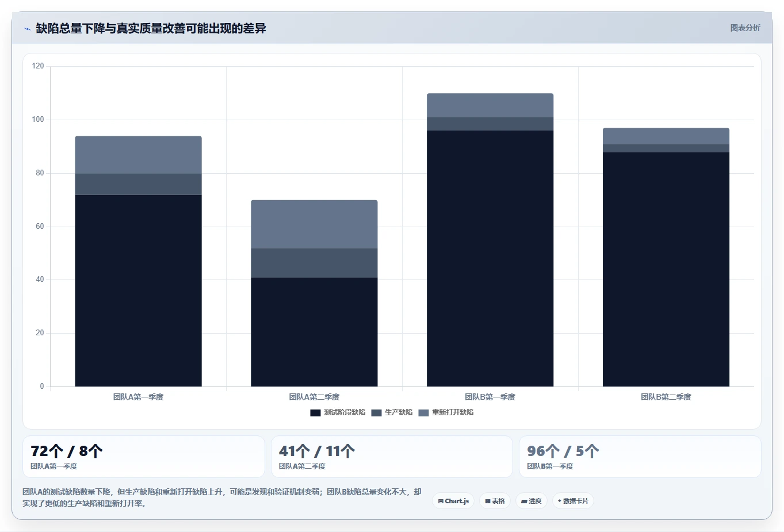The image size is (784, 532).
Task: Click the 团队A第一季度 x-axis label
Action: pyautogui.click(x=138, y=397)
